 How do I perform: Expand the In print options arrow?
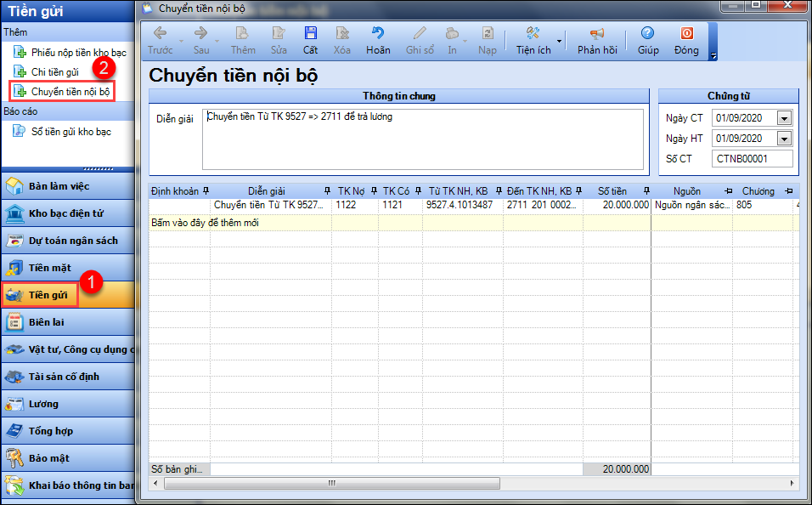(465, 41)
